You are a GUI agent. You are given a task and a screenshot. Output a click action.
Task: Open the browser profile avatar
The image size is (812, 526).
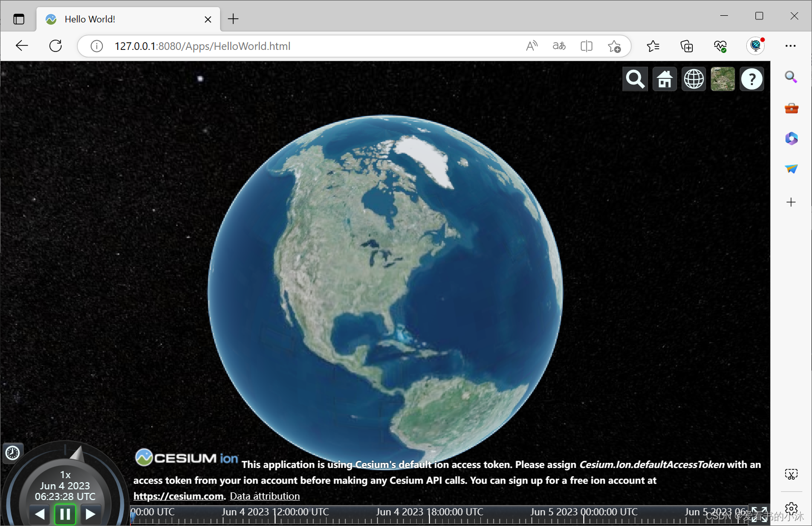coord(755,46)
